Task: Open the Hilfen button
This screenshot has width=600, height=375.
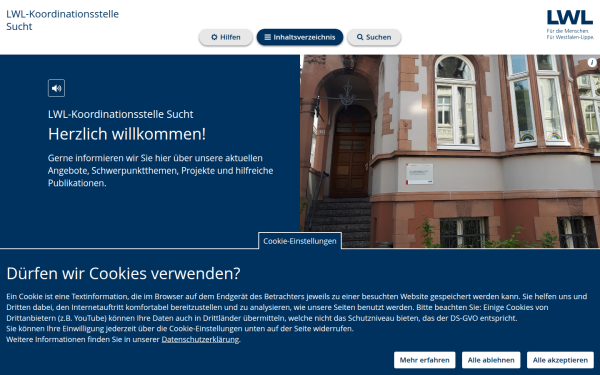Action: coord(226,37)
